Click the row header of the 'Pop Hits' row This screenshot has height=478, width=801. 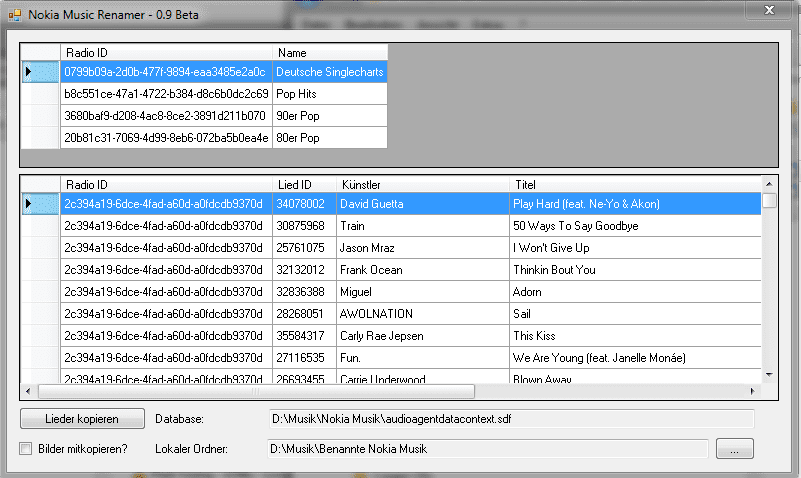click(x=41, y=94)
